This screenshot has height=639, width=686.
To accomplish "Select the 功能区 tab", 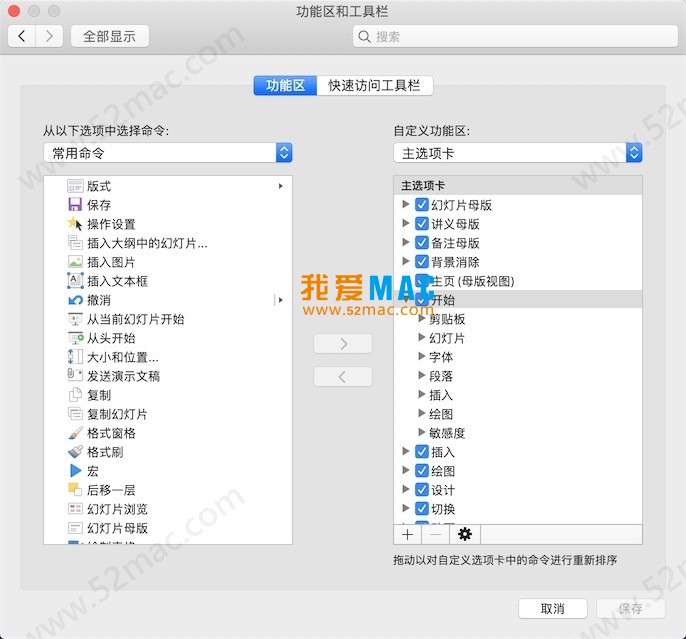I will pyautogui.click(x=285, y=86).
